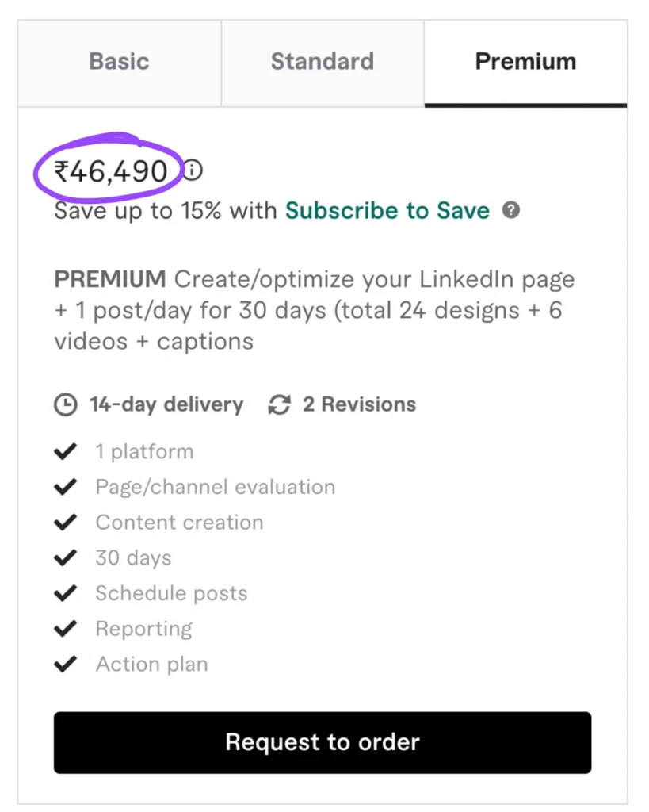
Task: Click the checkmark beside Action plan
Action: tap(65, 664)
